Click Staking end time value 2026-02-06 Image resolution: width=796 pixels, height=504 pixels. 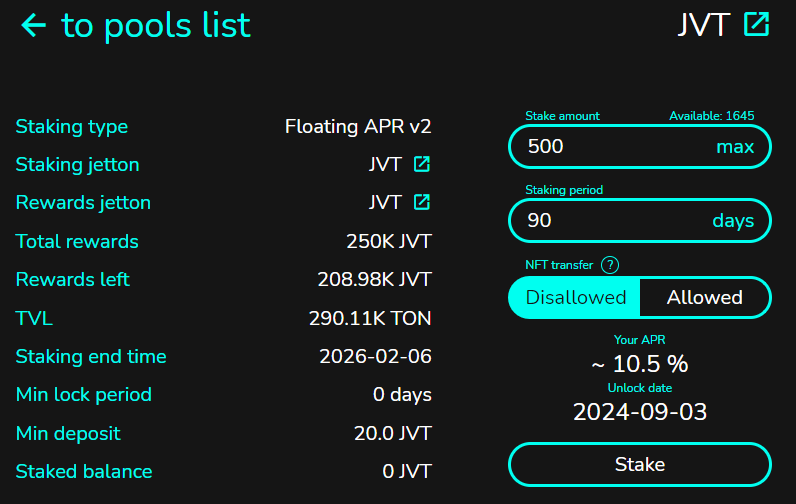375,357
